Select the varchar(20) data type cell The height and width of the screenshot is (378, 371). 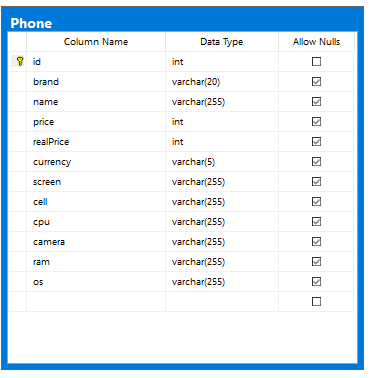click(222, 82)
